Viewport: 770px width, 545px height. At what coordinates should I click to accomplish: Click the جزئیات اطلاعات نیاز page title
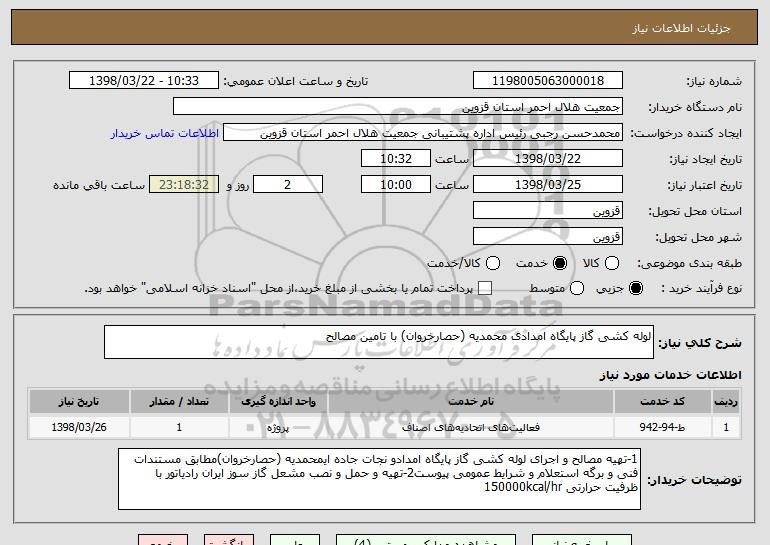681,28
